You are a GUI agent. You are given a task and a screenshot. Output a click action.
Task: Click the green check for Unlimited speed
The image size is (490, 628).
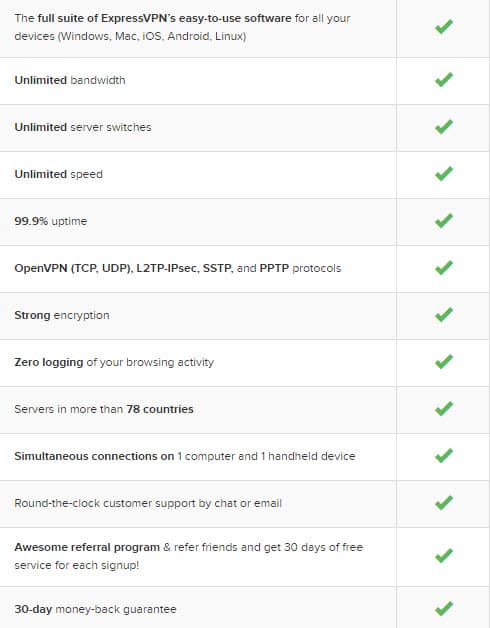(444, 174)
